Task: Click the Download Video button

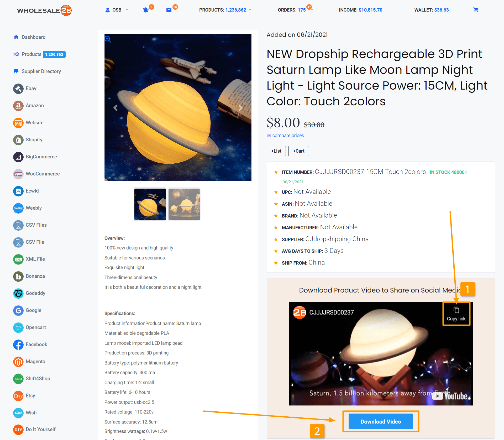Action: pyautogui.click(x=381, y=422)
